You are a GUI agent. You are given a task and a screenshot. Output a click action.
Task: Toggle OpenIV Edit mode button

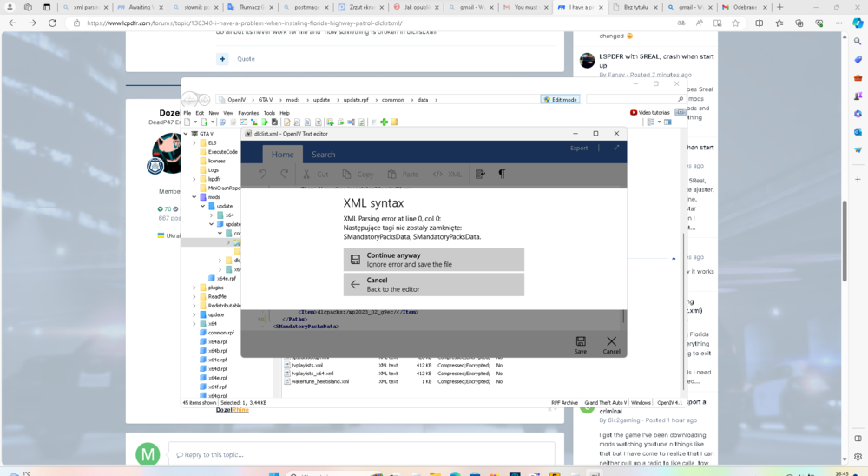click(x=560, y=100)
